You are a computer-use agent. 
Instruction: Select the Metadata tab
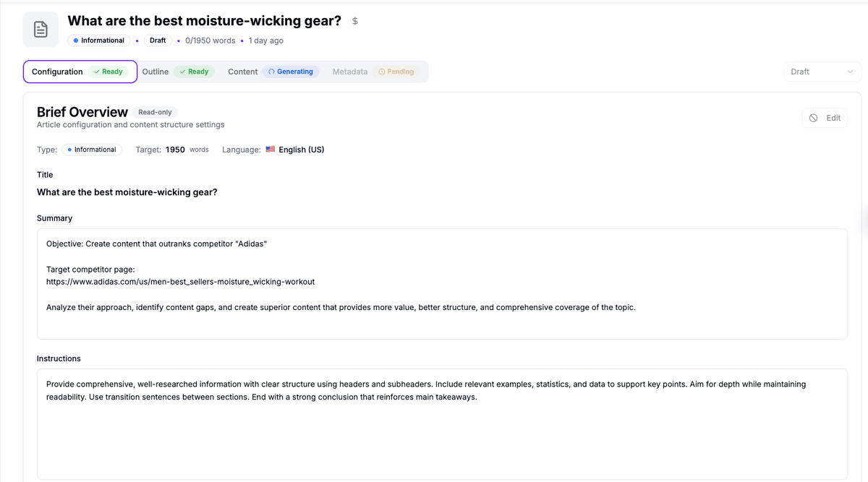349,72
